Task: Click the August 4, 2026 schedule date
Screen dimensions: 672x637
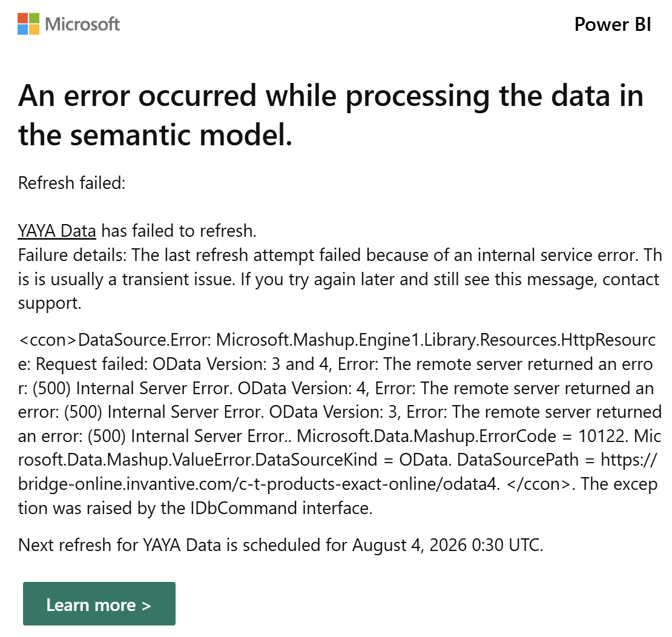Action: click(x=410, y=546)
